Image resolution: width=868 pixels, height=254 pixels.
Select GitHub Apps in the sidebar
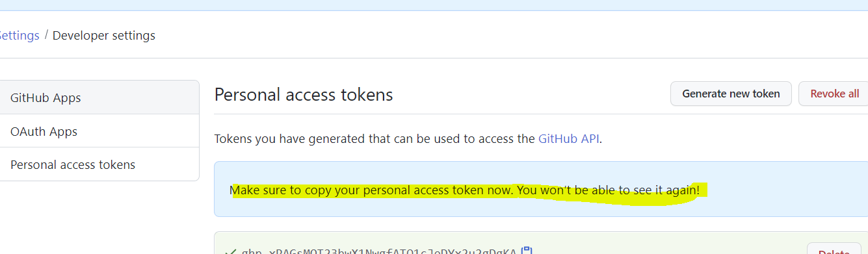click(x=99, y=97)
